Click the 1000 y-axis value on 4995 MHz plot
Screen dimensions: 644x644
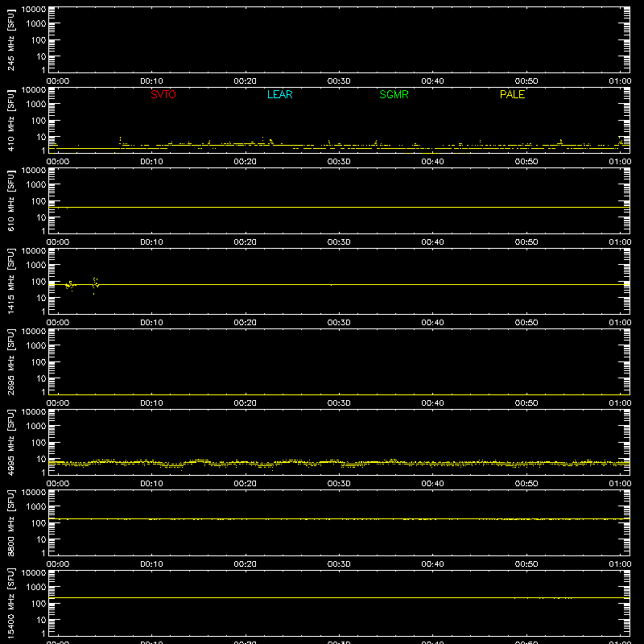point(36,427)
